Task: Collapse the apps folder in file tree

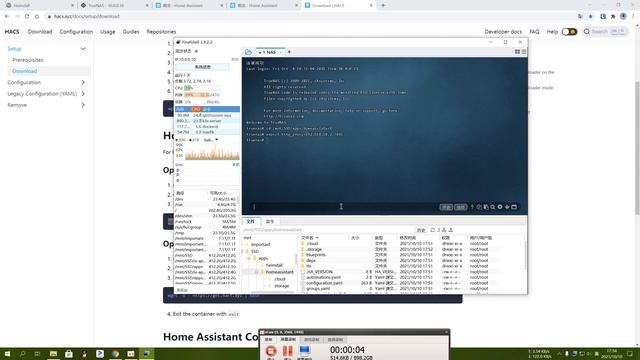Action: coord(249,258)
